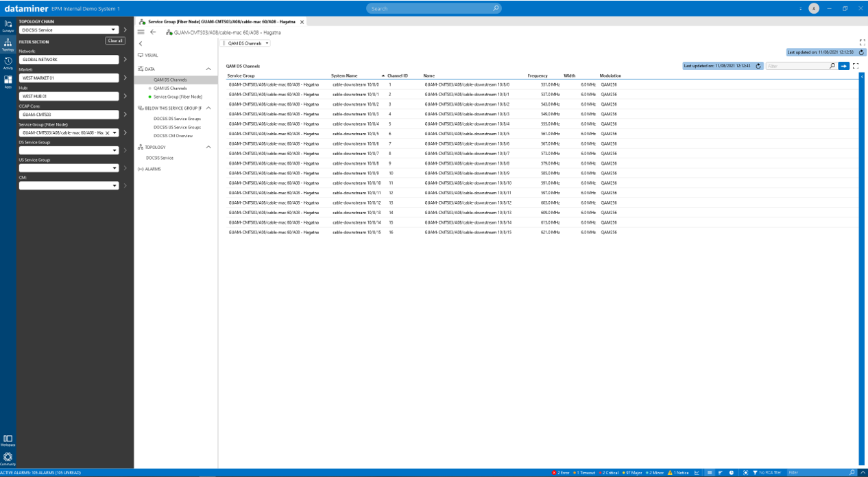The width and height of the screenshot is (868, 477).
Task: Open the Topology sidebar module
Action: click(8, 44)
